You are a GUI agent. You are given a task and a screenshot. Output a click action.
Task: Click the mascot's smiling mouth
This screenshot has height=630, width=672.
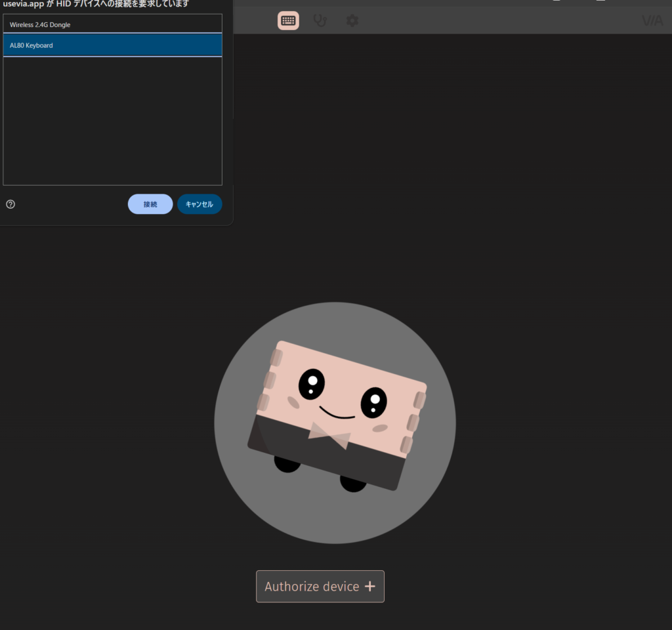(x=337, y=414)
